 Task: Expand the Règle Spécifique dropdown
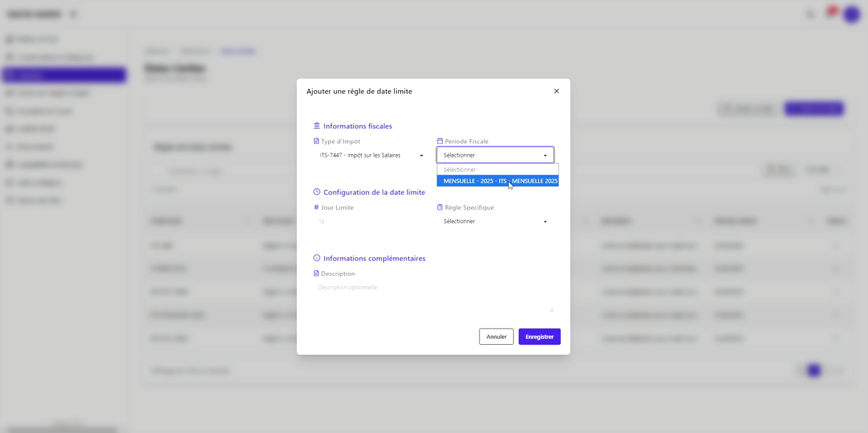click(x=495, y=221)
